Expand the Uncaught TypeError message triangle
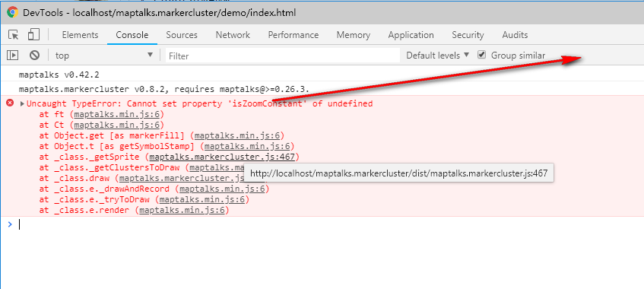The width and height of the screenshot is (644, 289). 22,103
